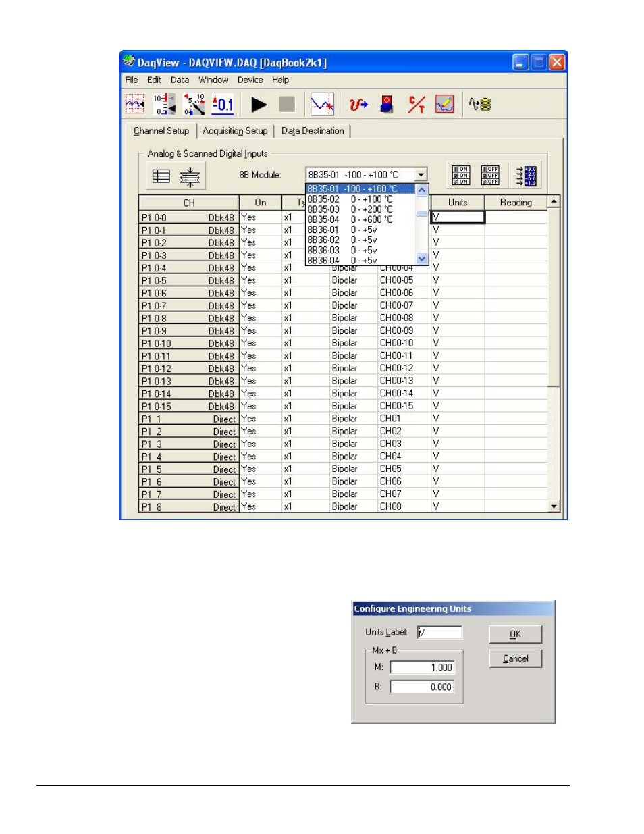This screenshot has width=644, height=834.
Task: Click the B value field showing 0.000
Action: tap(422, 687)
